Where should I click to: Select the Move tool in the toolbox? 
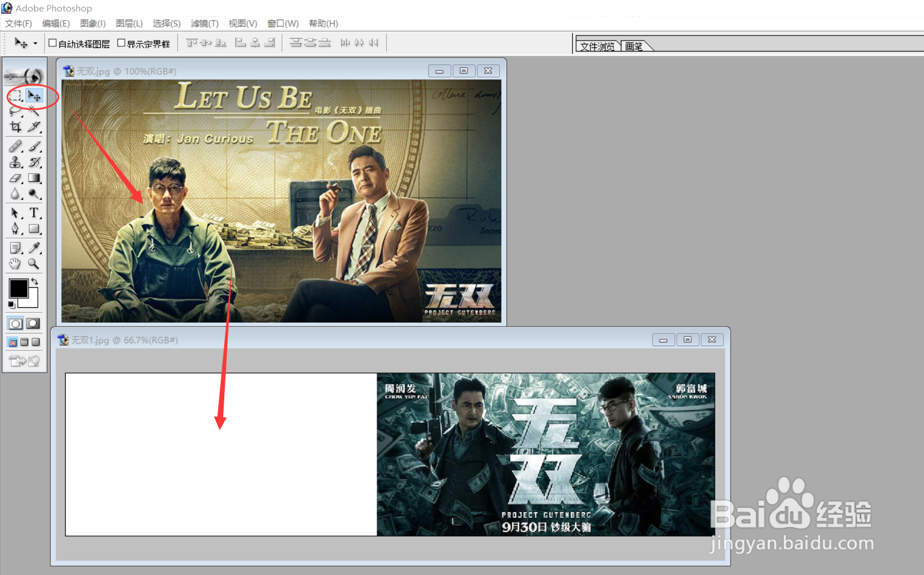tap(34, 96)
